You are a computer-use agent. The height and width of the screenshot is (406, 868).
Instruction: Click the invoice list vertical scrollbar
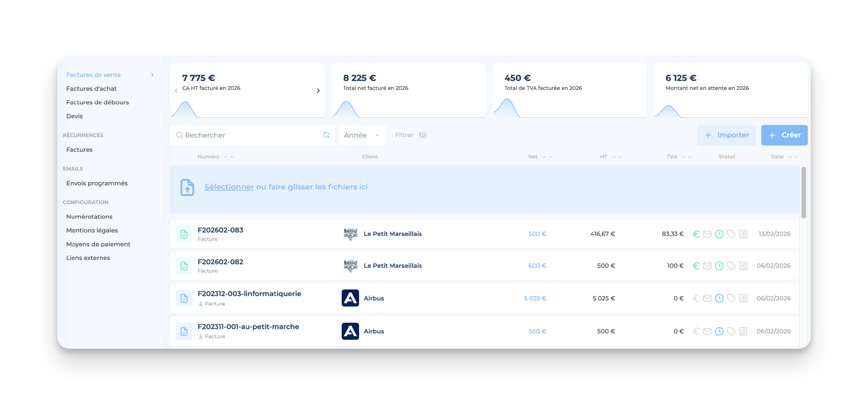[x=803, y=193]
